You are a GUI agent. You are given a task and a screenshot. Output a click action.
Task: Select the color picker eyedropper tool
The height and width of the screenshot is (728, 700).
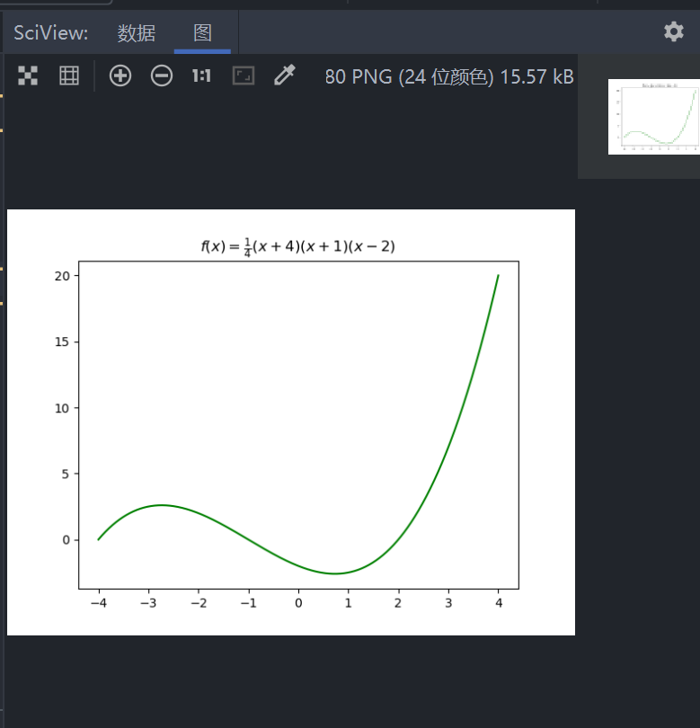[285, 75]
